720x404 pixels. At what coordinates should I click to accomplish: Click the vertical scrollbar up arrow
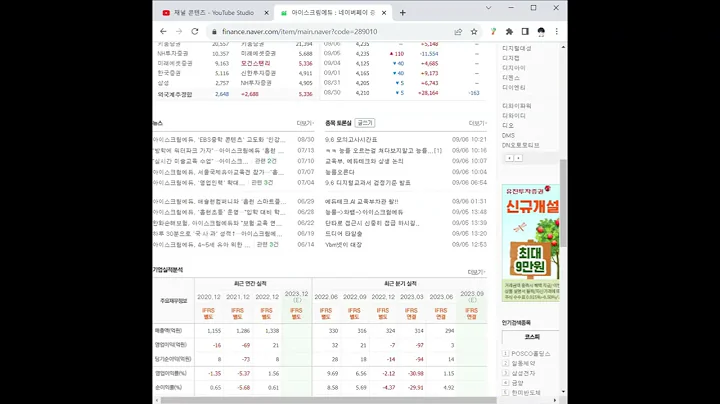pos(563,47)
